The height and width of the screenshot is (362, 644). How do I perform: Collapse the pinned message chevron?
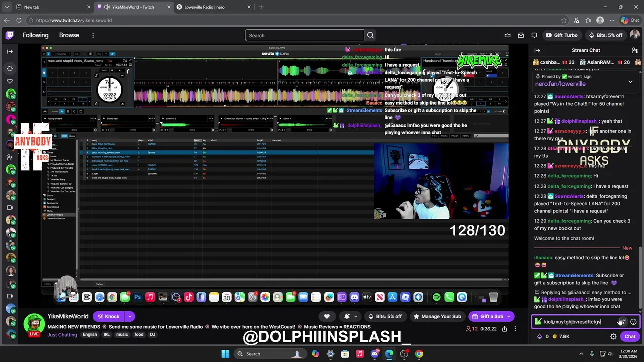point(630,81)
